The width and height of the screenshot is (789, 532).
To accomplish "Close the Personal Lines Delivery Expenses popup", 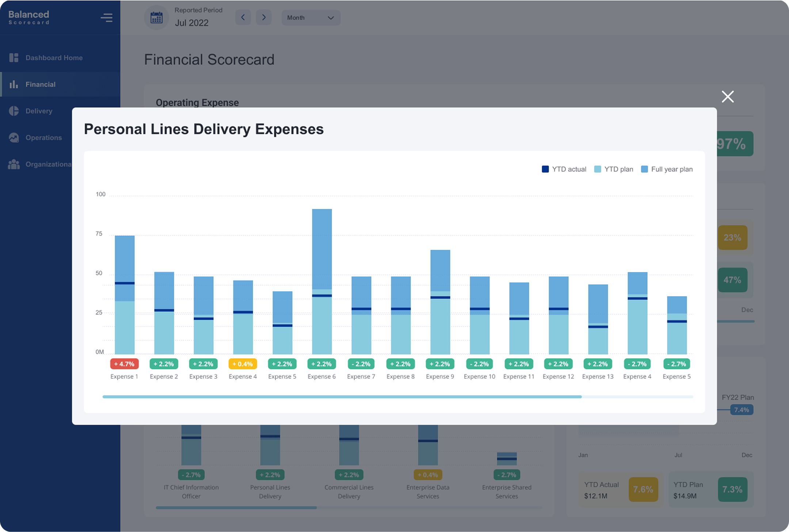I will pos(727,96).
